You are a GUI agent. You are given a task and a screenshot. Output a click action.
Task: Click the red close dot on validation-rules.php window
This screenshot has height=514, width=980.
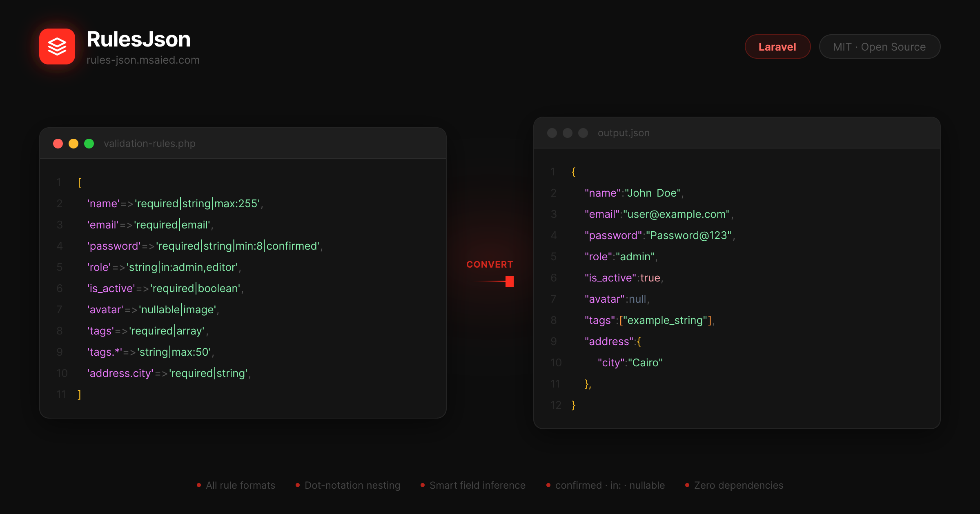(x=58, y=144)
